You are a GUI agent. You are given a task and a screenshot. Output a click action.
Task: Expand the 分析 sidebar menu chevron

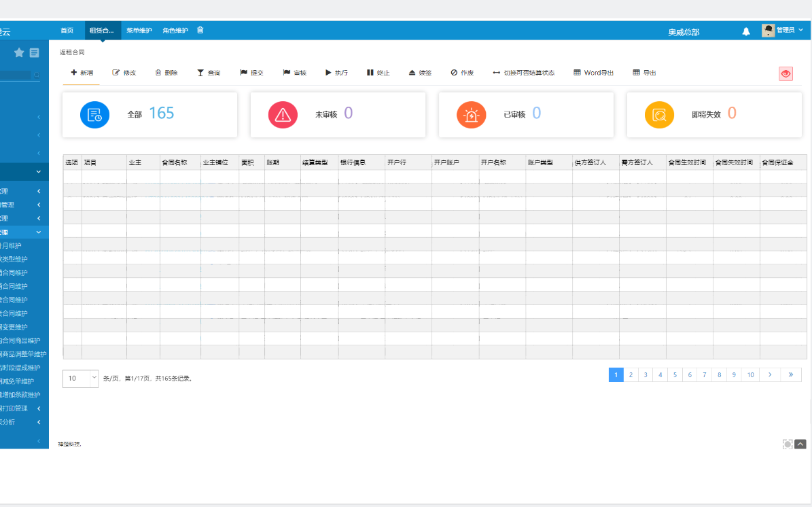(39, 422)
